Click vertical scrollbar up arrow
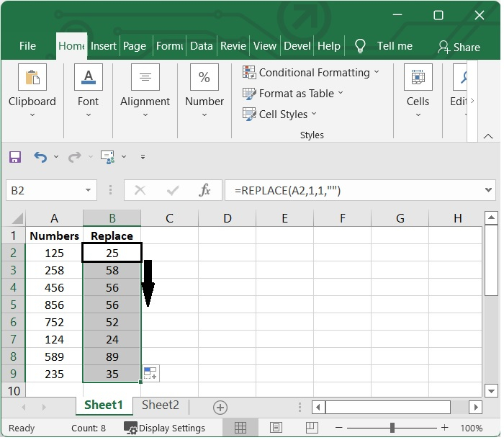The image size is (504, 440). click(x=491, y=218)
